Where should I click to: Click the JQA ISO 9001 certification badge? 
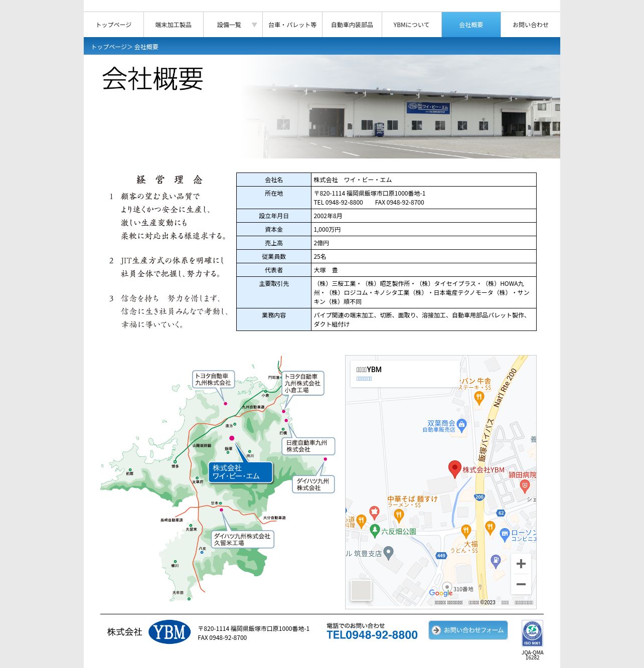pyautogui.click(x=532, y=633)
